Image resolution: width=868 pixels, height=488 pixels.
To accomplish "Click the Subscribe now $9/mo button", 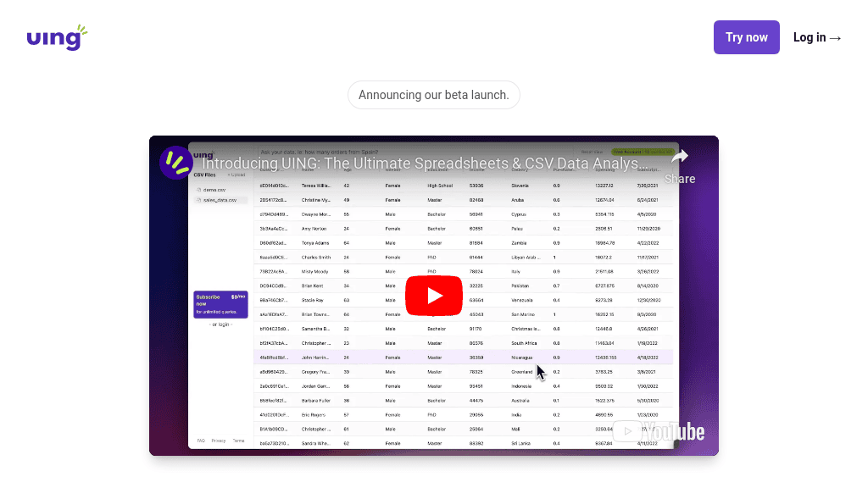I will point(220,304).
